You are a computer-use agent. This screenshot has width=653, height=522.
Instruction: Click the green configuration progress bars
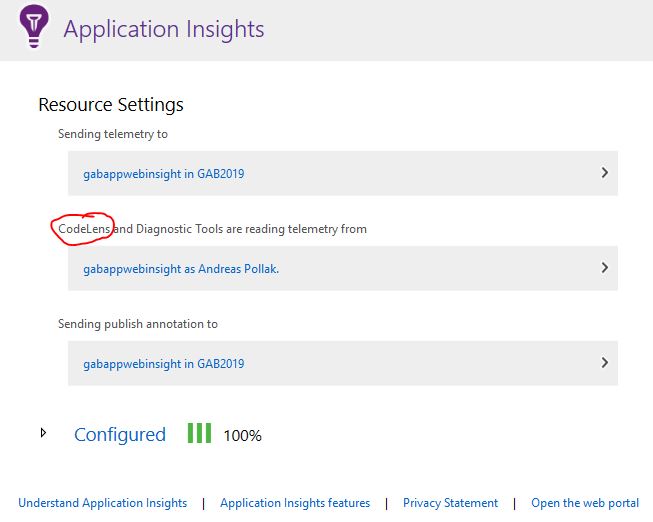[199, 433]
